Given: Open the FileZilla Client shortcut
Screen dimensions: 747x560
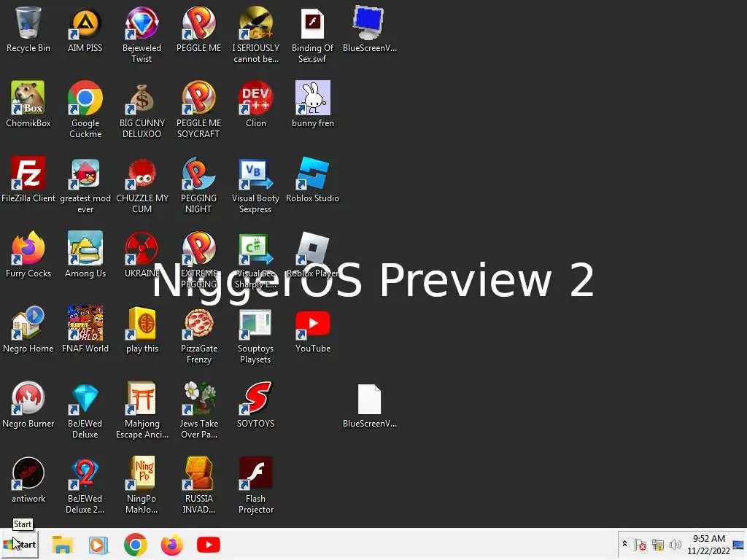Looking at the screenshot, I should (28, 179).
